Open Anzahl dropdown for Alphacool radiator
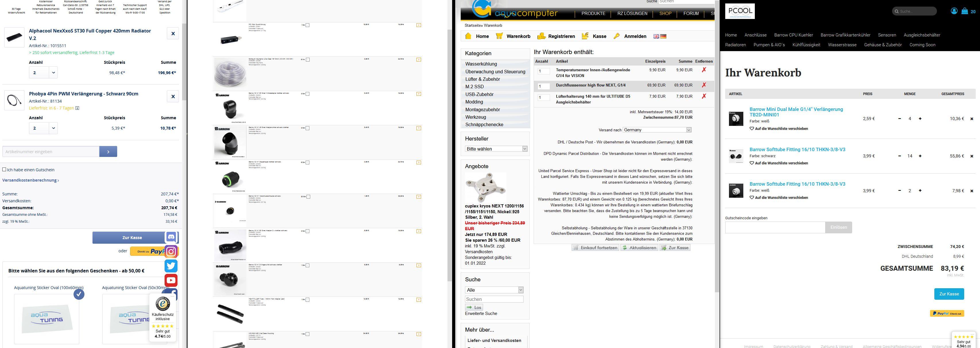980x348 pixels. pos(53,72)
